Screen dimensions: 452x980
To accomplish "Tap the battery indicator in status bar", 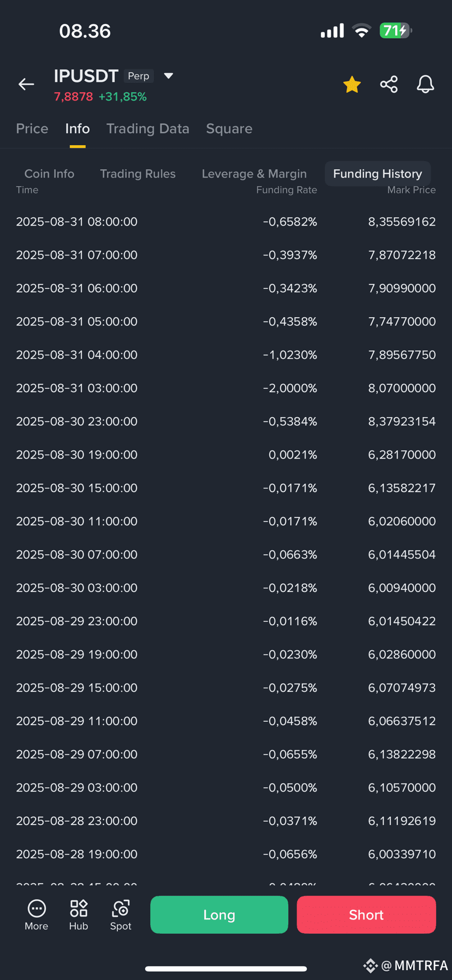I will [x=395, y=31].
